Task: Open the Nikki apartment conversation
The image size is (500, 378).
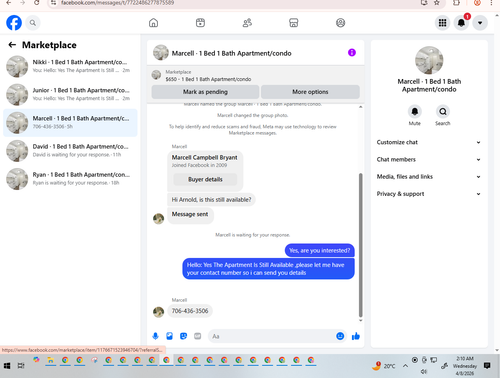Action: 70,66
